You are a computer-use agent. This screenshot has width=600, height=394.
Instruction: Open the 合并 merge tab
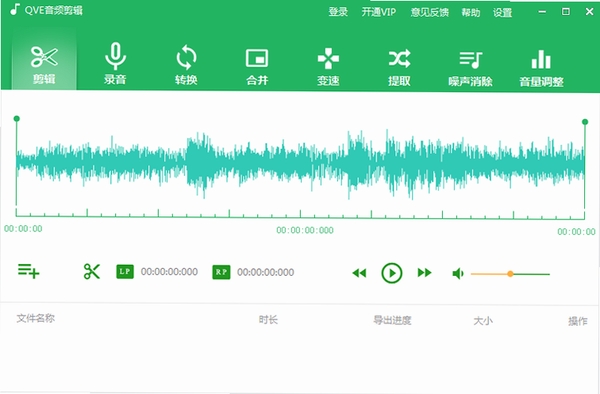point(257,66)
